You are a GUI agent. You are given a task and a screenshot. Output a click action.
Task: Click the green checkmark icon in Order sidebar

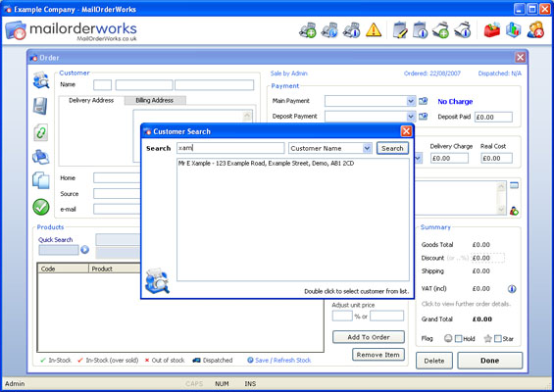click(x=41, y=207)
